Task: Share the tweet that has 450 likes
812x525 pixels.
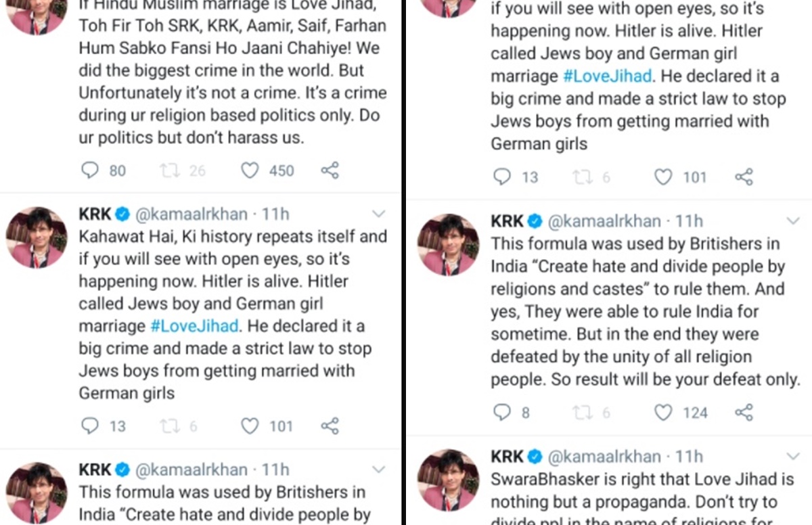Action: (x=330, y=170)
